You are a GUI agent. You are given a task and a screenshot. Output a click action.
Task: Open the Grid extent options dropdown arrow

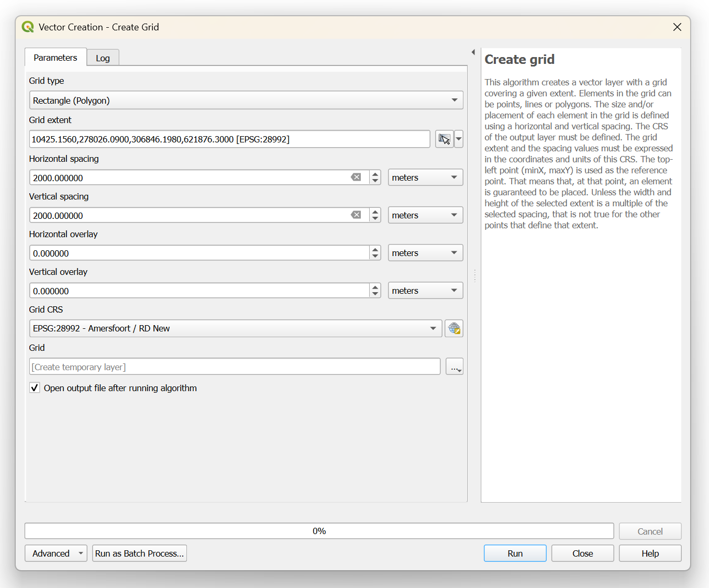(x=459, y=139)
